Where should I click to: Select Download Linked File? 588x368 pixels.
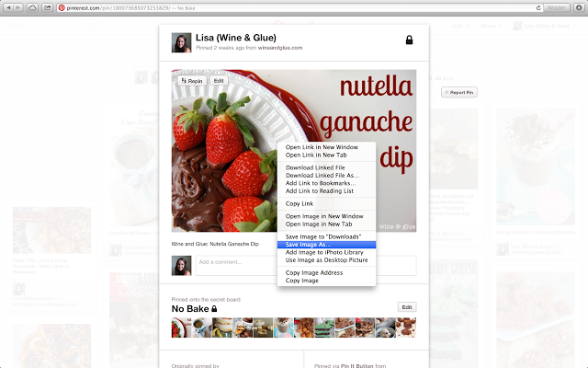326,167
